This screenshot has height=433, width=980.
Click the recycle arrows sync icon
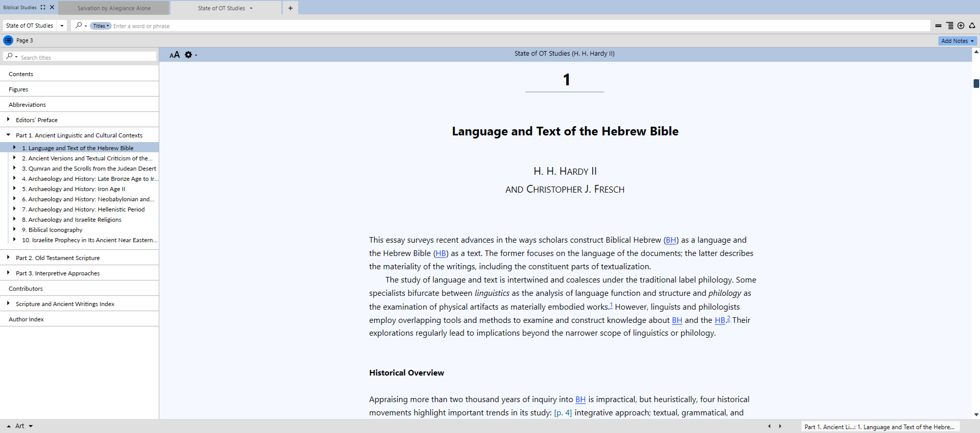tap(972, 26)
